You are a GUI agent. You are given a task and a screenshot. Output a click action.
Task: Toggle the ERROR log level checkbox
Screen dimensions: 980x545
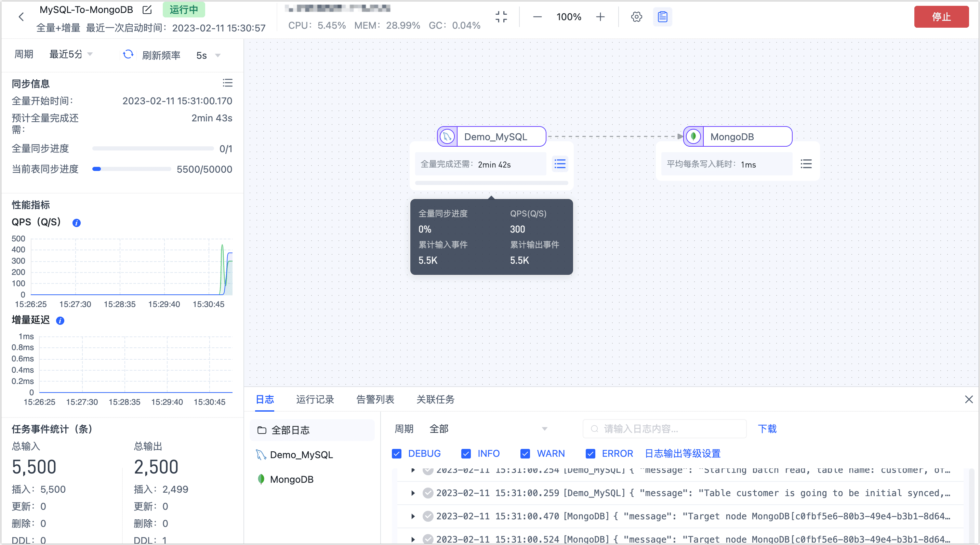[591, 453]
